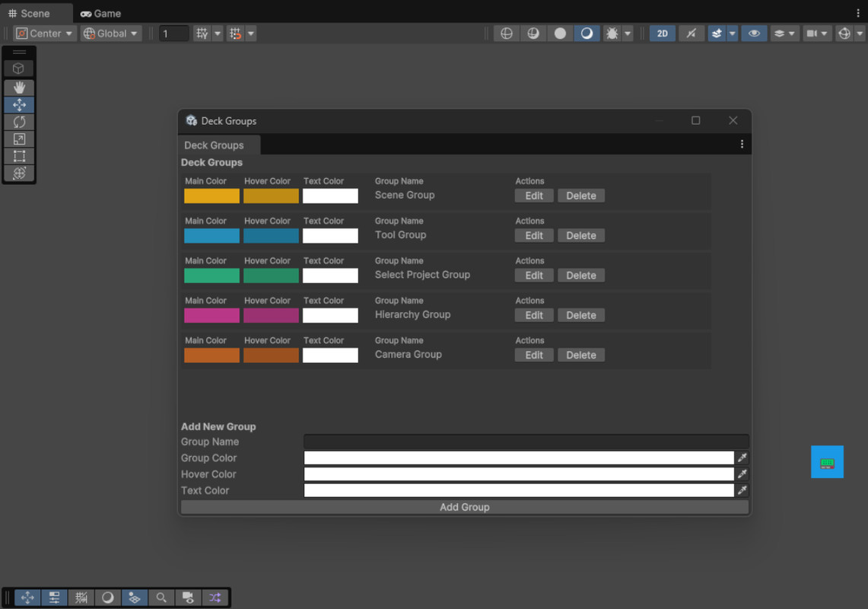
Task: Toggle scene visibility eye icon
Action: click(x=754, y=33)
